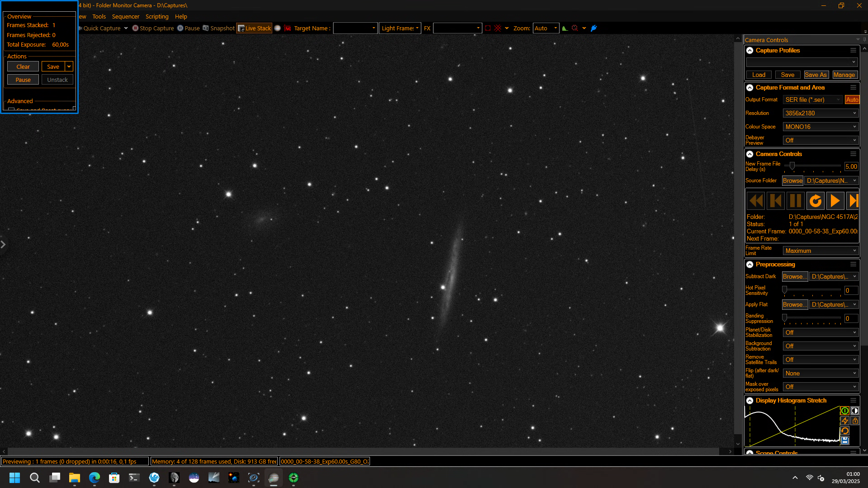868x488 pixels.
Task: Open the Scripting menu
Action: click(x=157, y=16)
